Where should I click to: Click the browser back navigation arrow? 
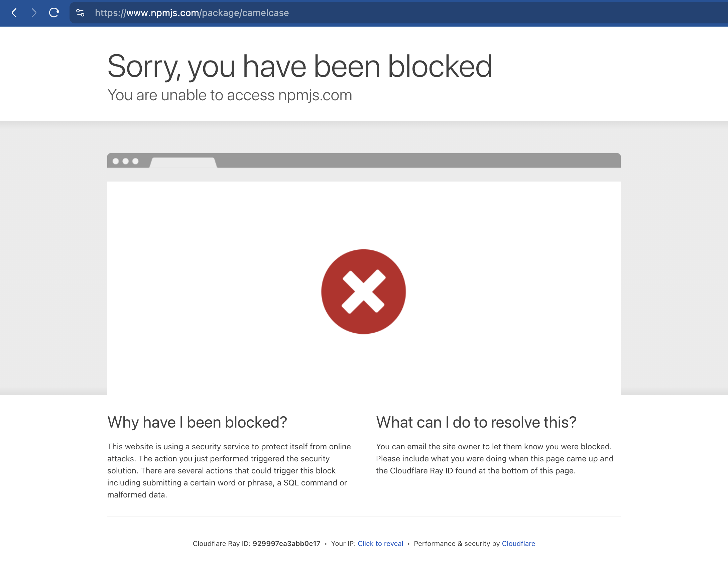pos(14,13)
